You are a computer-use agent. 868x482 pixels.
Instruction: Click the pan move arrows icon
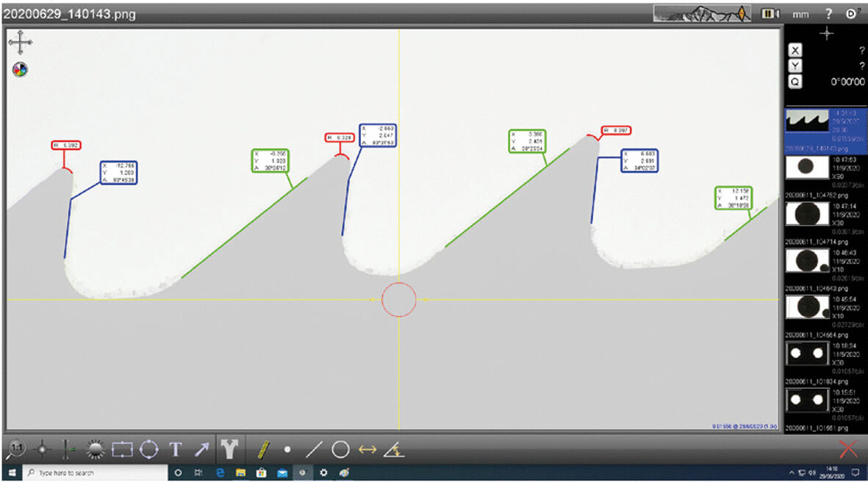point(21,42)
